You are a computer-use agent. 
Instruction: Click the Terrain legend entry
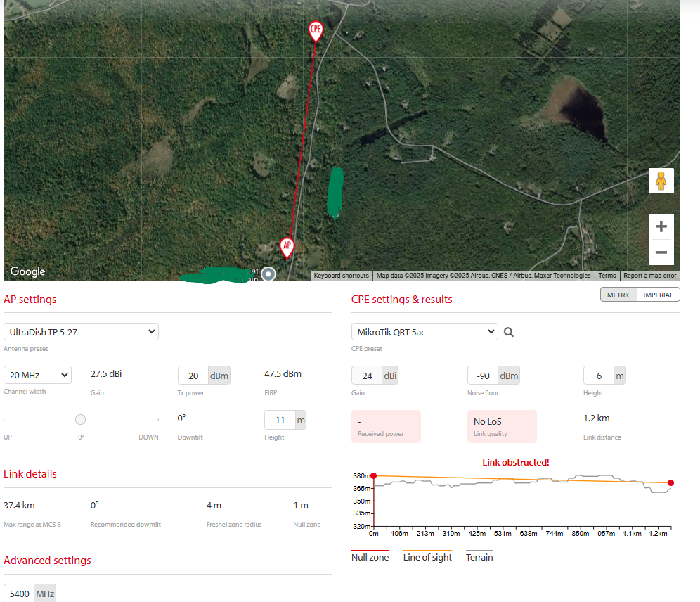click(479, 557)
